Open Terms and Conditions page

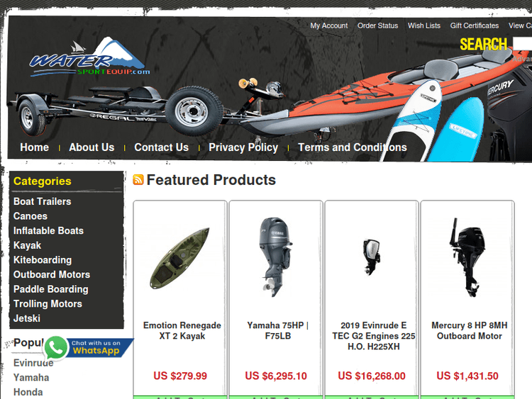(x=352, y=147)
